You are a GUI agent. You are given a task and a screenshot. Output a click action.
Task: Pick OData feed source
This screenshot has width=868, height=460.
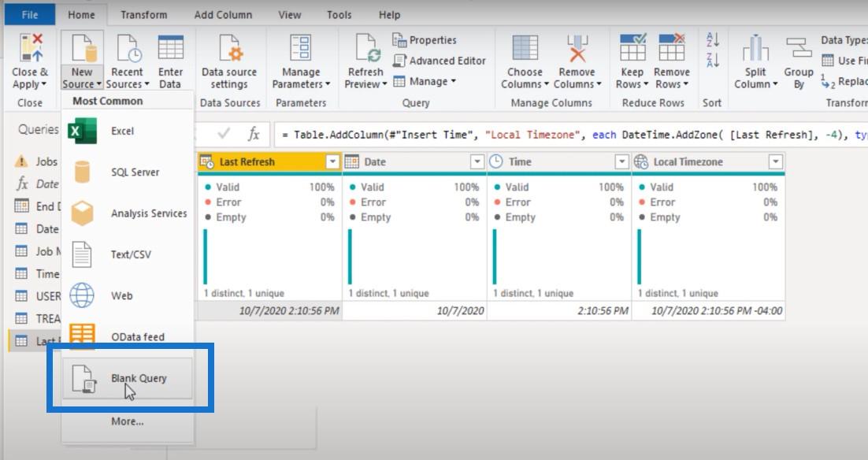tap(128, 336)
